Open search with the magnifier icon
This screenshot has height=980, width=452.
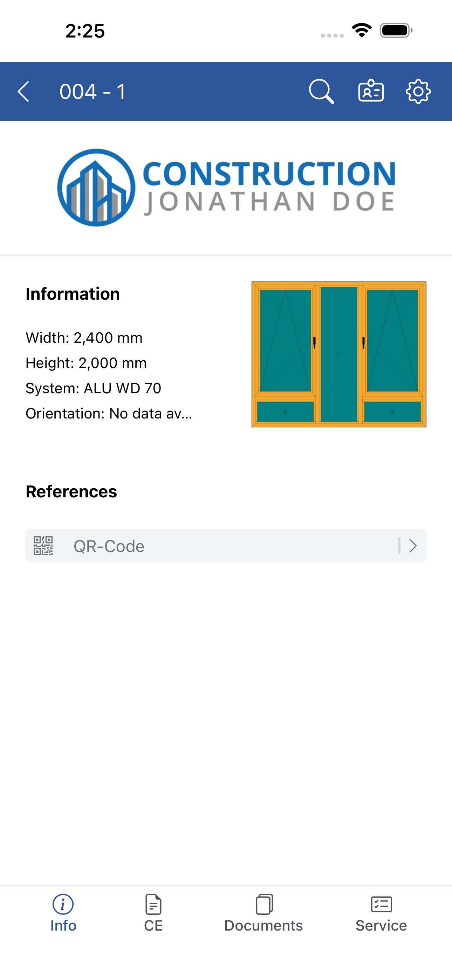pos(322,92)
